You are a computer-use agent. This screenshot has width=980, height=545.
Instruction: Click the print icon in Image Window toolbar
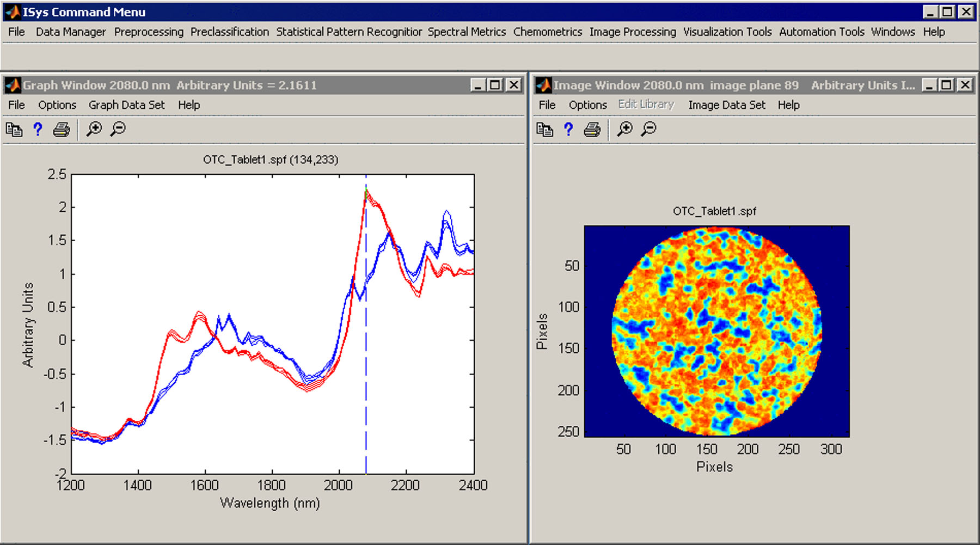[592, 130]
